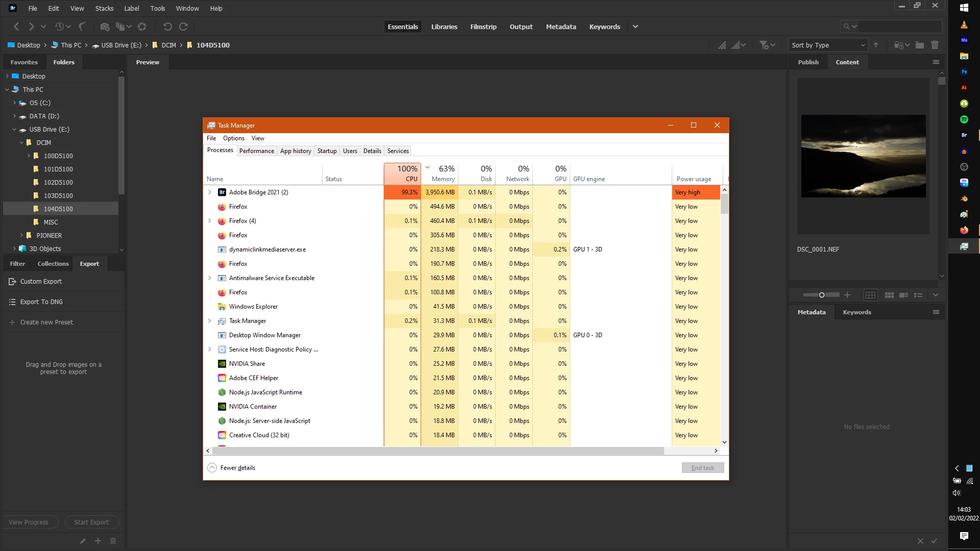Click ascending order arrow beside sort
The image size is (980, 551).
pyautogui.click(x=876, y=45)
